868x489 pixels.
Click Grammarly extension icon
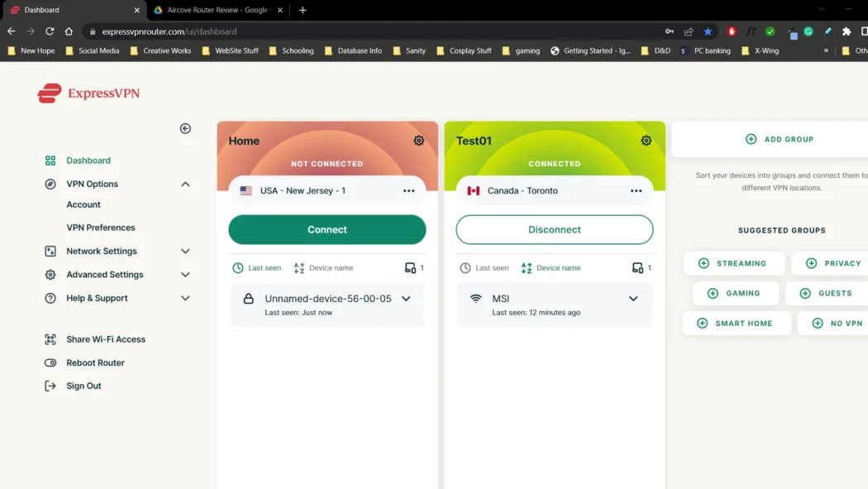pyautogui.click(x=808, y=31)
